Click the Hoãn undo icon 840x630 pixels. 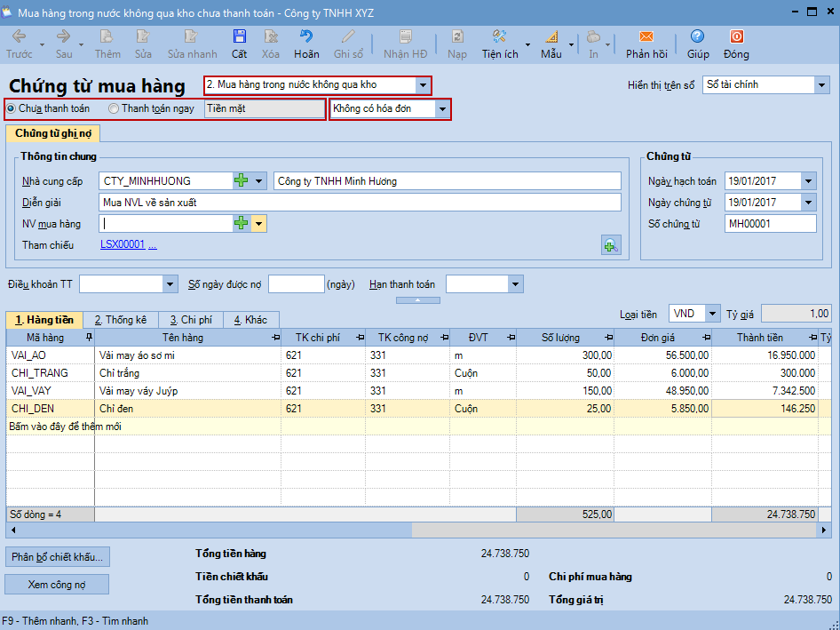click(306, 44)
